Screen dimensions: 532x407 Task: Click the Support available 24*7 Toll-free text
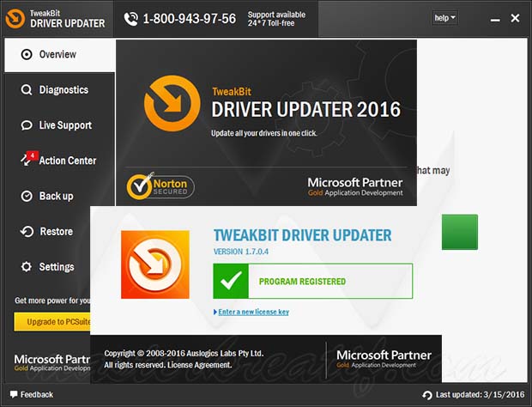click(x=276, y=19)
